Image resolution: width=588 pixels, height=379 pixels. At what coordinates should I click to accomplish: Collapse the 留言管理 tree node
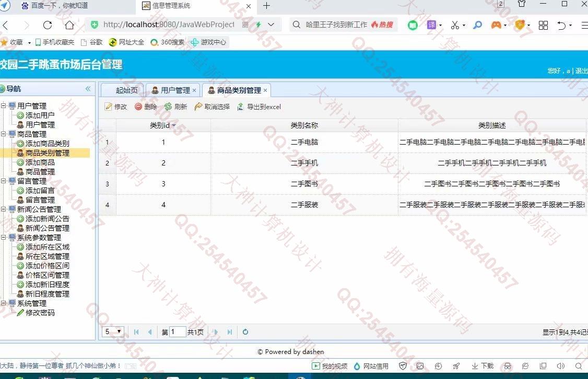click(3, 181)
